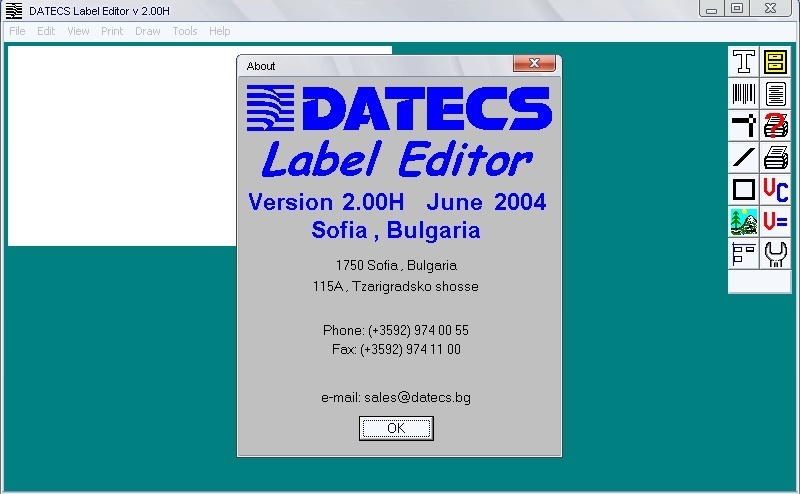Screen dimensions: 800x494
Task: Click the Print printer icon
Action: (x=776, y=158)
